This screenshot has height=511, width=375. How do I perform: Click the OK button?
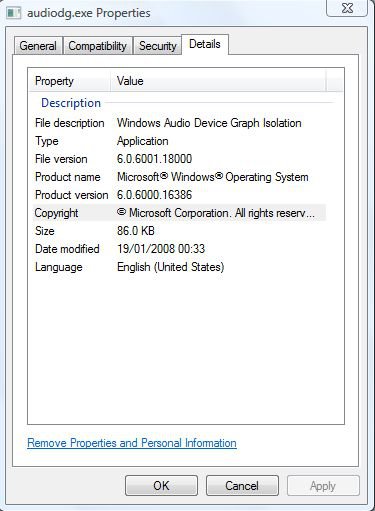pos(161,486)
